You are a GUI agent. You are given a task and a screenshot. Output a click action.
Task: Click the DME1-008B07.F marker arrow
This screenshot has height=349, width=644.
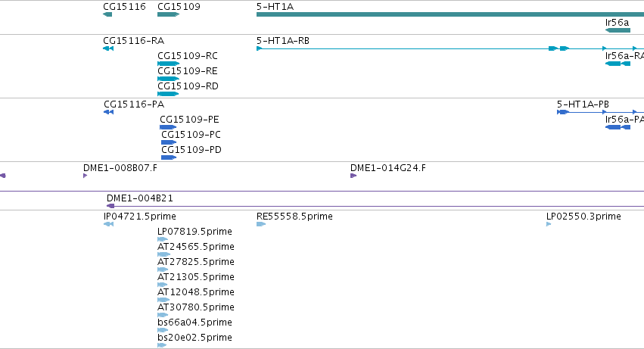[x=85, y=176]
